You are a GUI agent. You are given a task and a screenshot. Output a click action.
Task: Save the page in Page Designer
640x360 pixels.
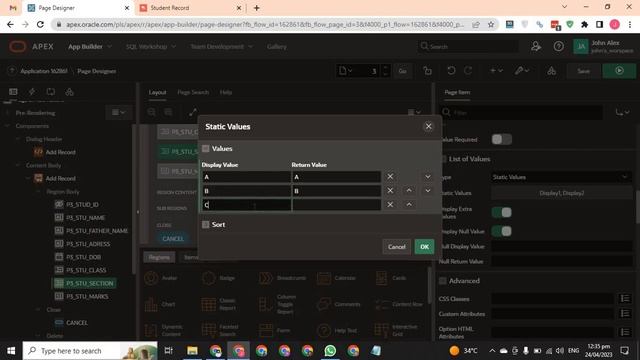583,71
